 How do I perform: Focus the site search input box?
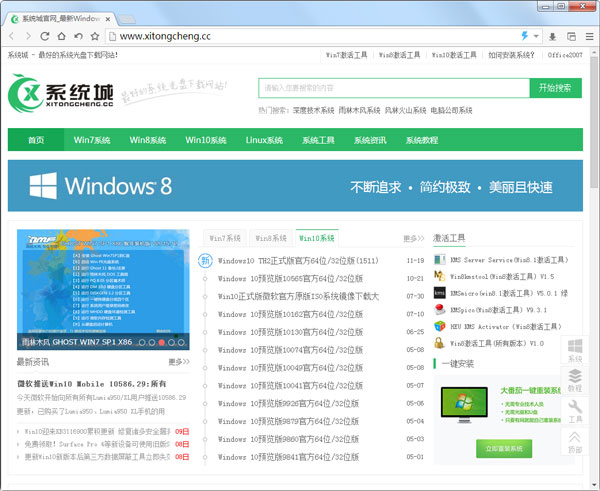coord(394,88)
